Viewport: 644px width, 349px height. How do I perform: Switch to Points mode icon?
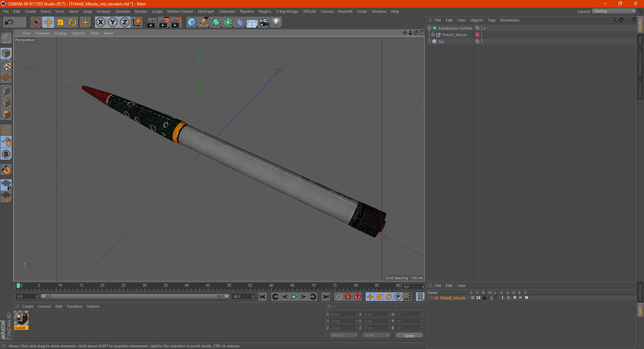pos(6,90)
